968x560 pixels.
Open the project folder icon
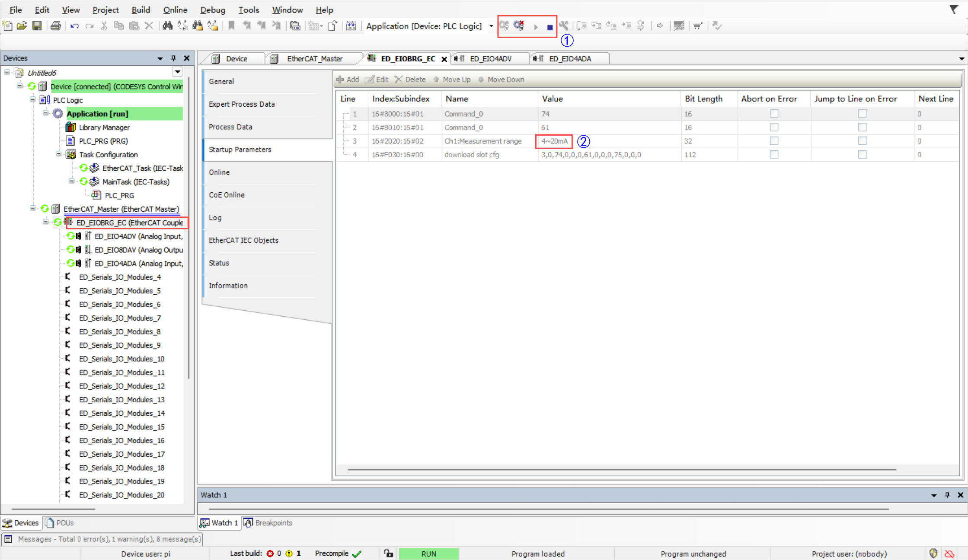pos(22,26)
